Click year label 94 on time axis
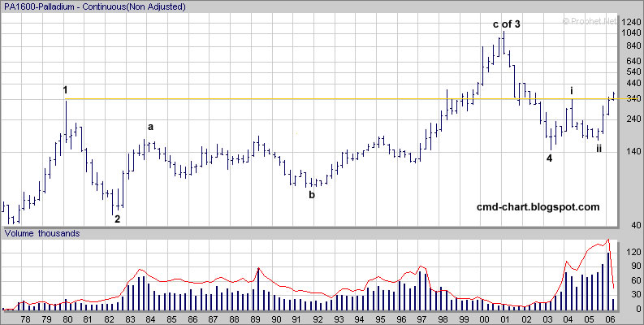Screen dimensions: 644x325 click(x=359, y=319)
